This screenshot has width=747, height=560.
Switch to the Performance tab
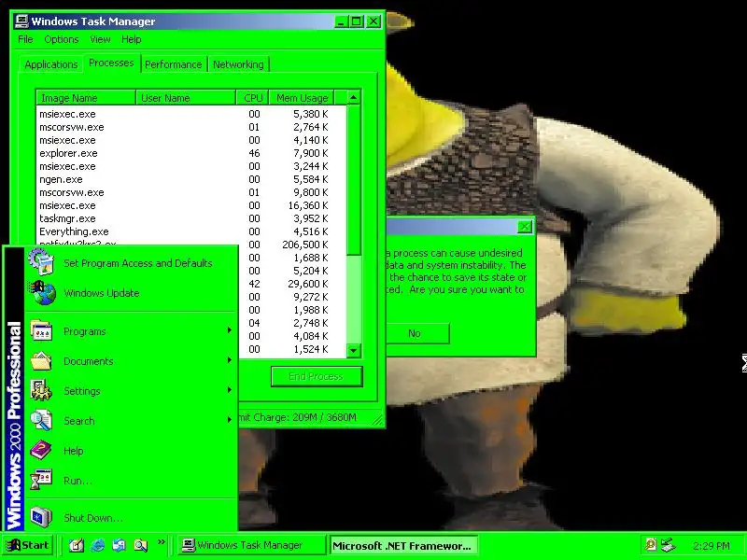tap(174, 64)
